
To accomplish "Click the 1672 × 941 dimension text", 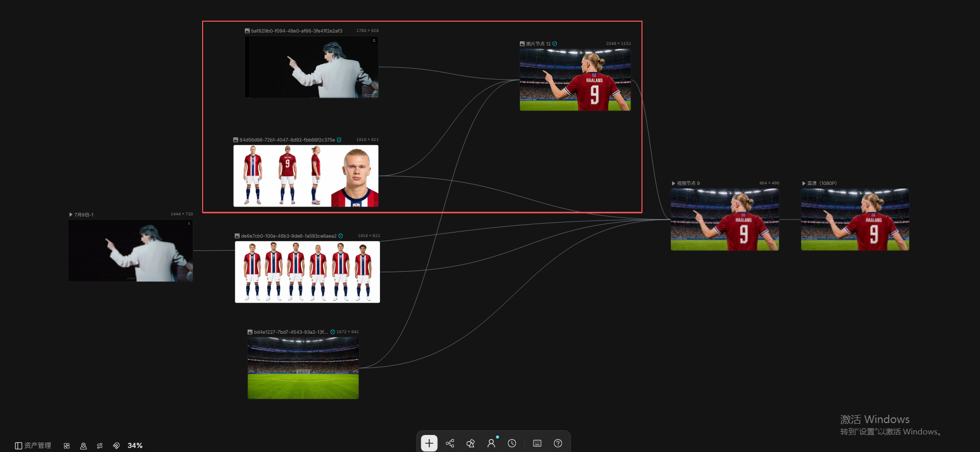I will (348, 332).
